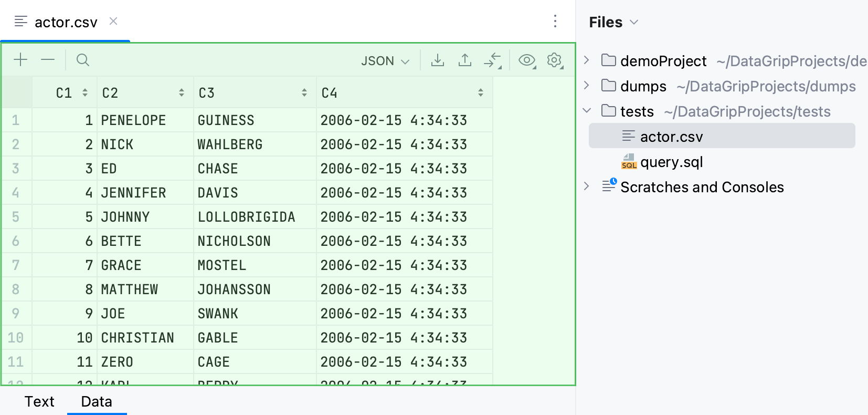Click the transpose table arrows icon
Viewport: 868px width, 415px height.
492,60
